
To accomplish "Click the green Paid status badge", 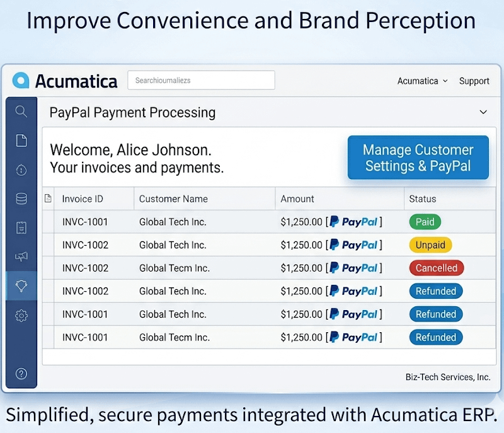I will (425, 222).
